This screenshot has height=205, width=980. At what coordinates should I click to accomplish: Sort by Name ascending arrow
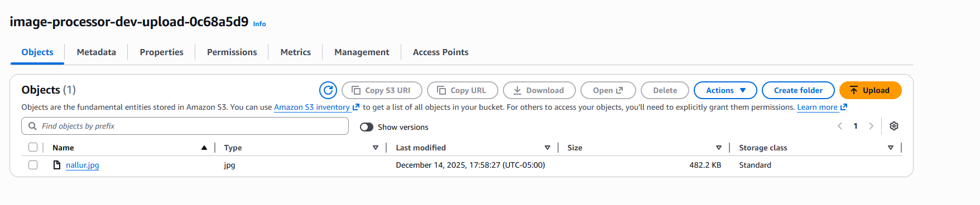204,148
